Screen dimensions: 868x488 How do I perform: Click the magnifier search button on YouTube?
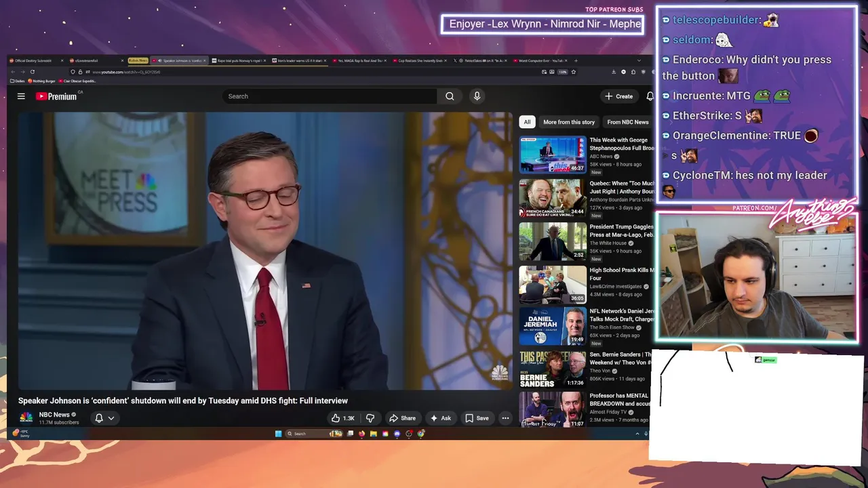[450, 96]
